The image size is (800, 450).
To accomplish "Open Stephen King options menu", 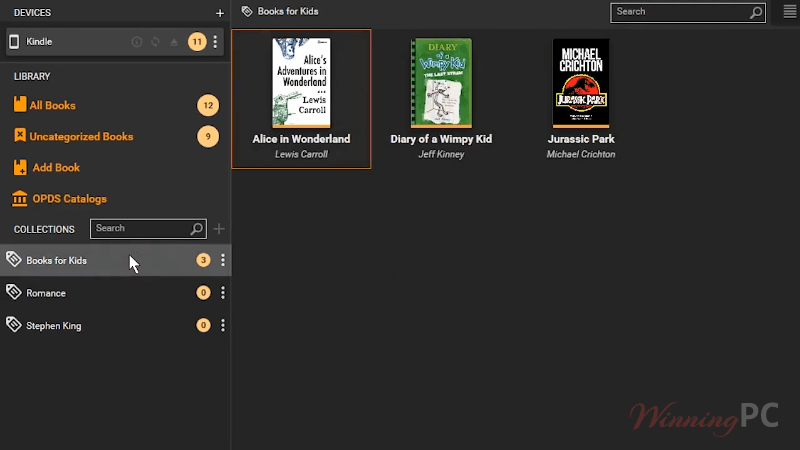I will pyautogui.click(x=223, y=326).
